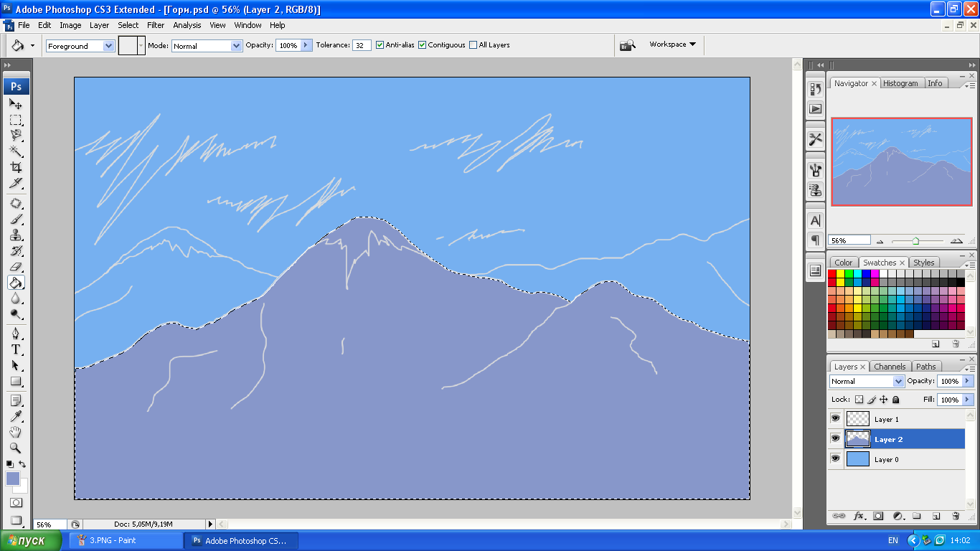Toggle lock transparent pixels
This screenshot has height=551, width=980.
(x=859, y=400)
